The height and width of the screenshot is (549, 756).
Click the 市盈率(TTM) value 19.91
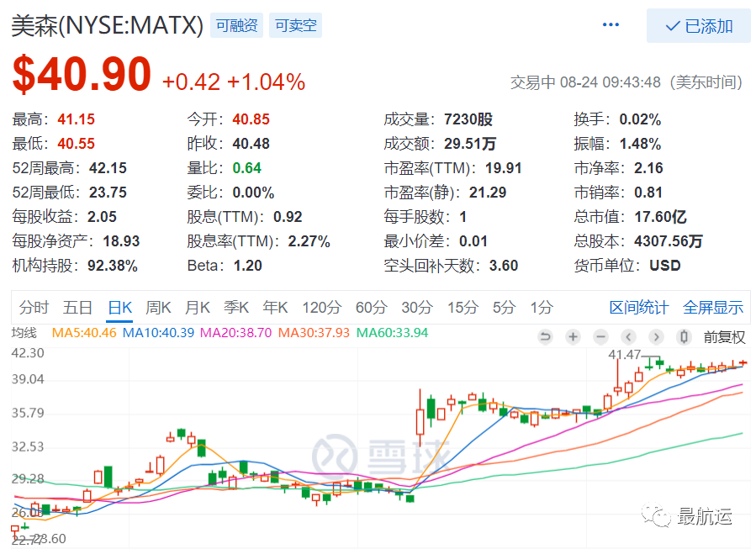coord(504,168)
